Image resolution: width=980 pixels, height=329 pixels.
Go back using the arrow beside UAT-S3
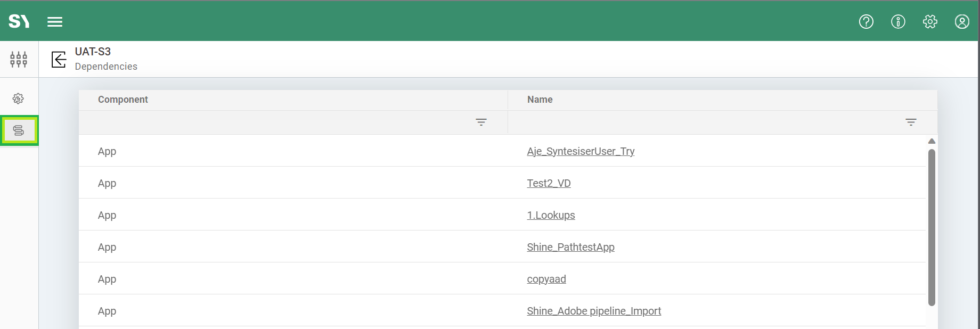(x=59, y=59)
